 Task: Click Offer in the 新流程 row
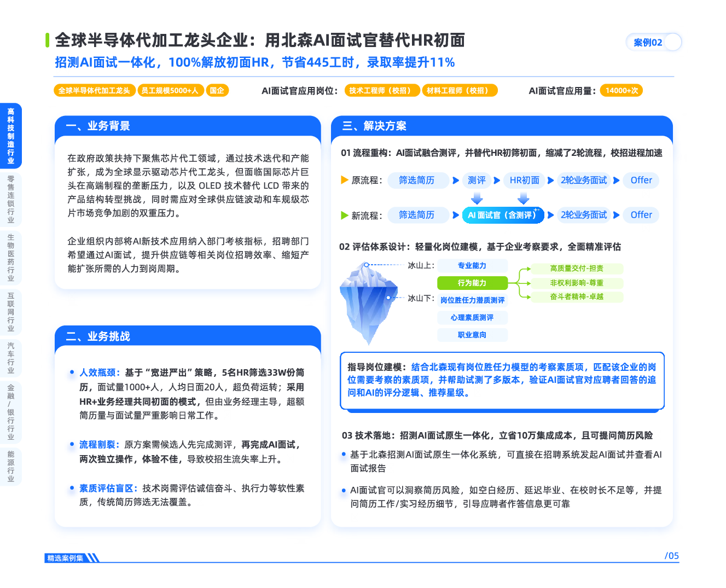click(x=641, y=215)
